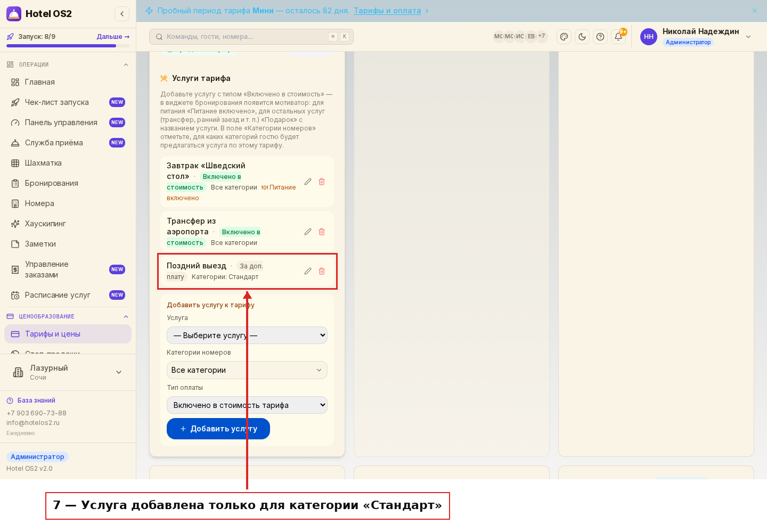Open Хаускипинг page

pos(68,224)
